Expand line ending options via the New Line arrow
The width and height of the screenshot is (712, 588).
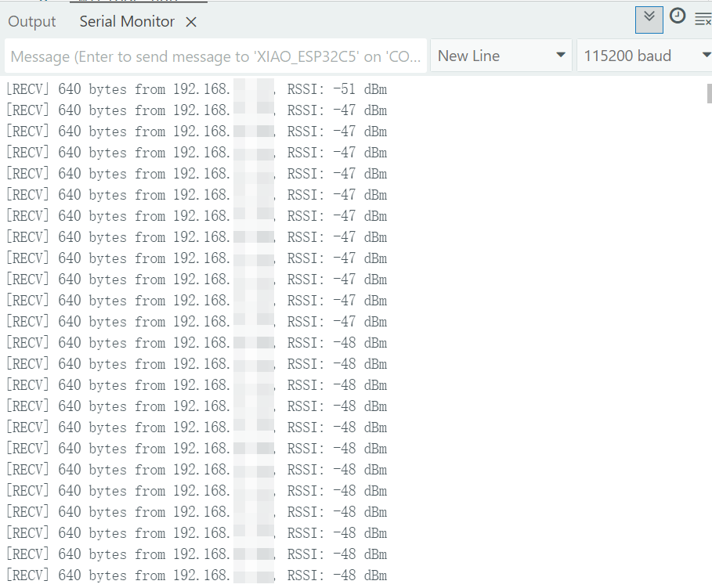coord(560,56)
